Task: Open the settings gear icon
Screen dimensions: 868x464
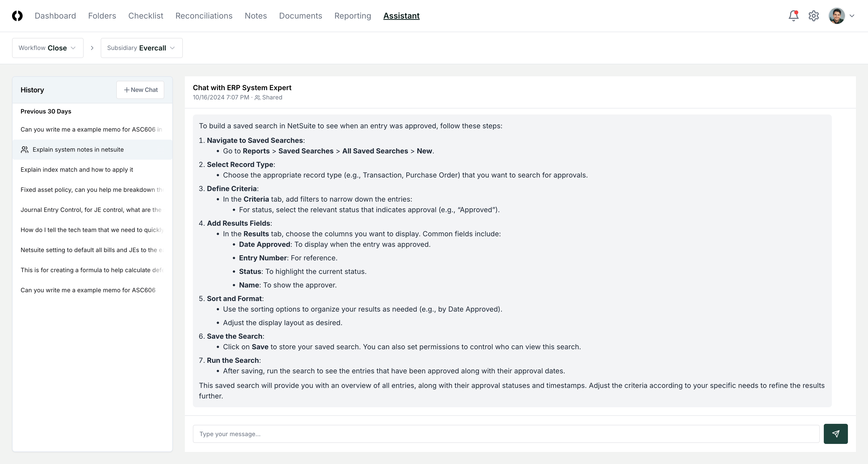Action: (x=814, y=16)
